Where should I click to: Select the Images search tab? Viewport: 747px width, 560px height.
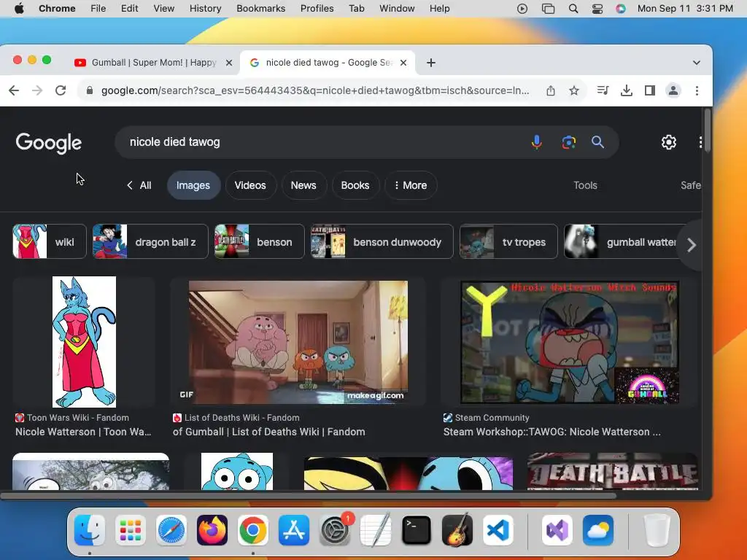[x=193, y=185]
